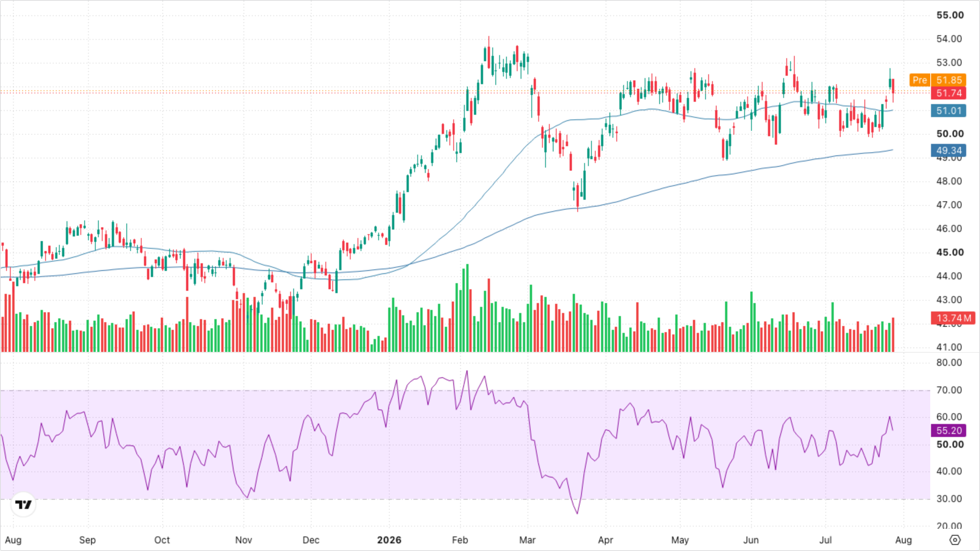Click the 55.00 level on price scale
The height and width of the screenshot is (551, 980).
point(950,15)
